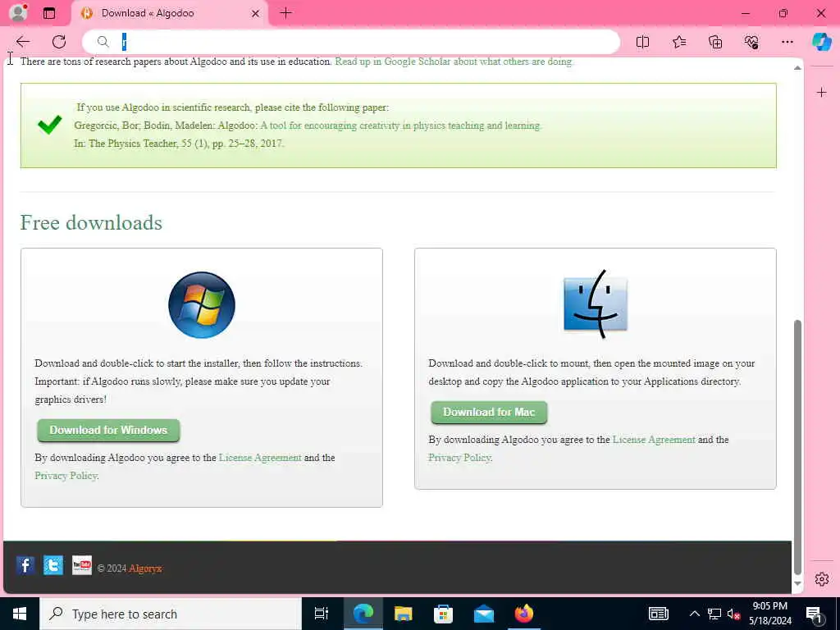The height and width of the screenshot is (630, 840).
Task: Click the vertical scrollbar thumb
Action: (797, 447)
